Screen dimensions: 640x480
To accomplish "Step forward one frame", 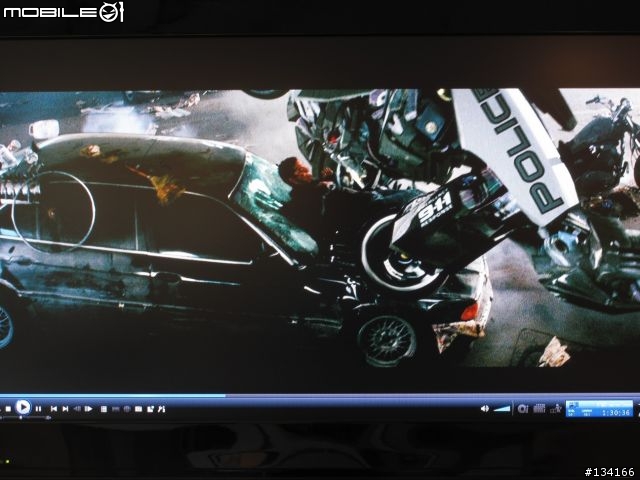I will tap(88, 409).
